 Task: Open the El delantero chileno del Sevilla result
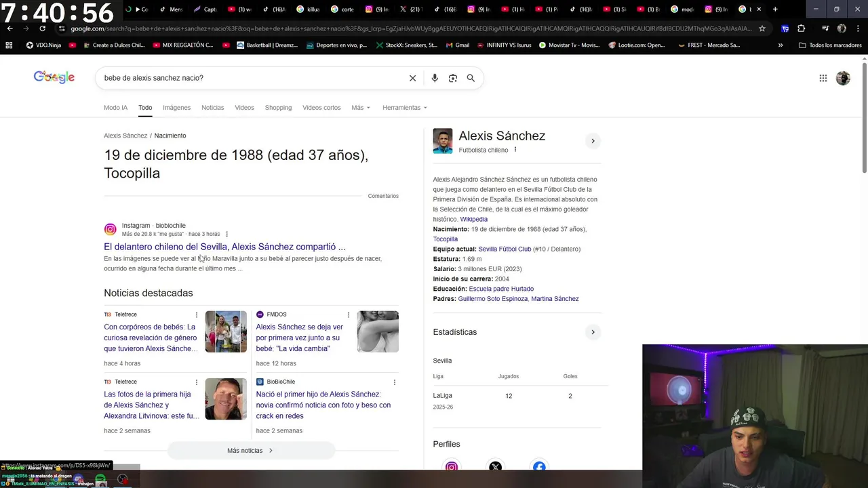tap(224, 247)
